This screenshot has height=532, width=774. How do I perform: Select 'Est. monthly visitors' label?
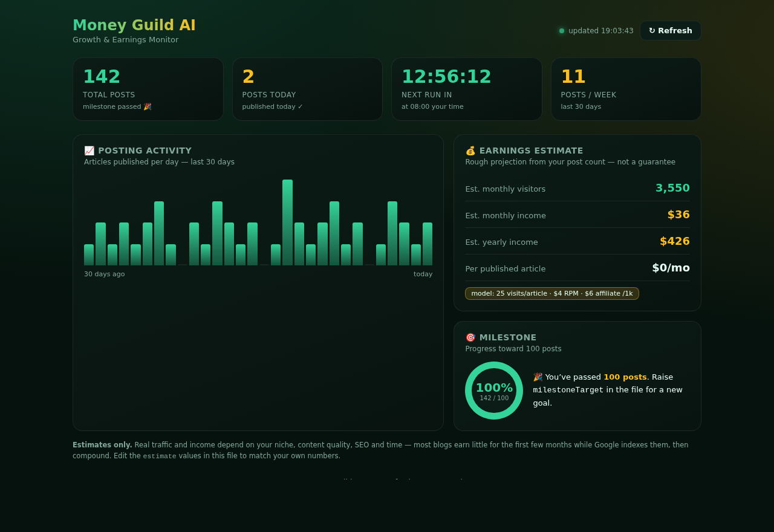pos(506,189)
